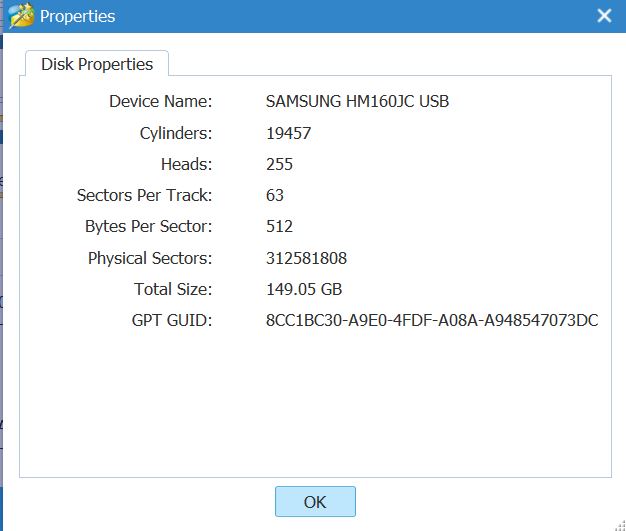Click the resize grip at dialog corner
This screenshot has width=626, height=531.
click(620, 525)
